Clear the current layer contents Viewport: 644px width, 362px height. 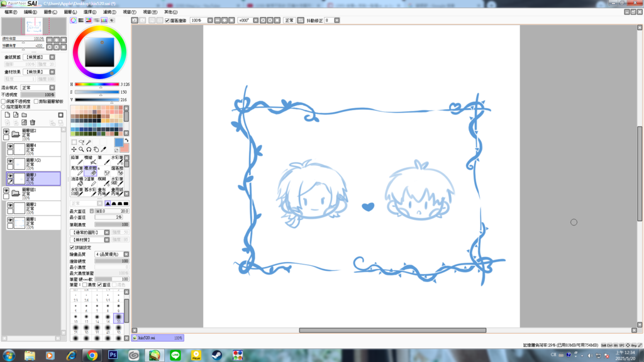coord(25,123)
